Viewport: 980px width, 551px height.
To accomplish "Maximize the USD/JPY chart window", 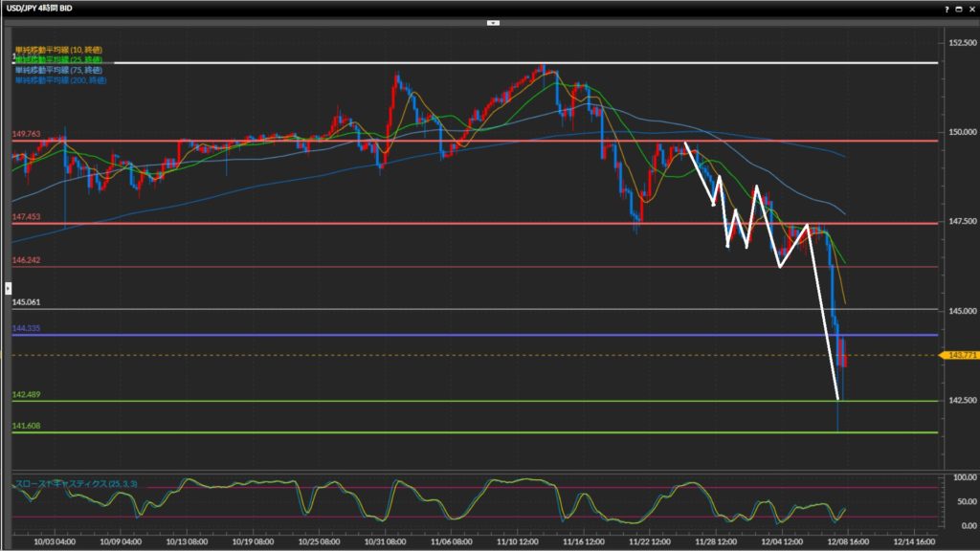I will click(x=957, y=8).
